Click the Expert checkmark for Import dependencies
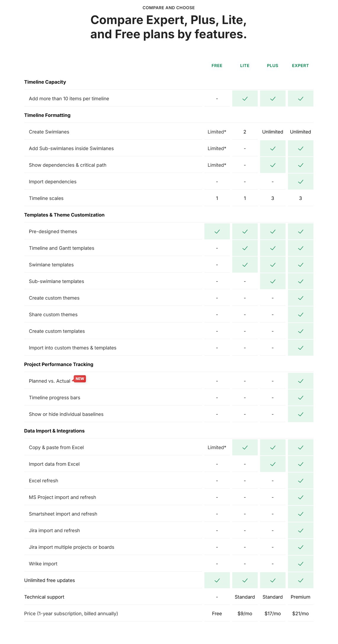This screenshot has height=644, width=338. 300,182
